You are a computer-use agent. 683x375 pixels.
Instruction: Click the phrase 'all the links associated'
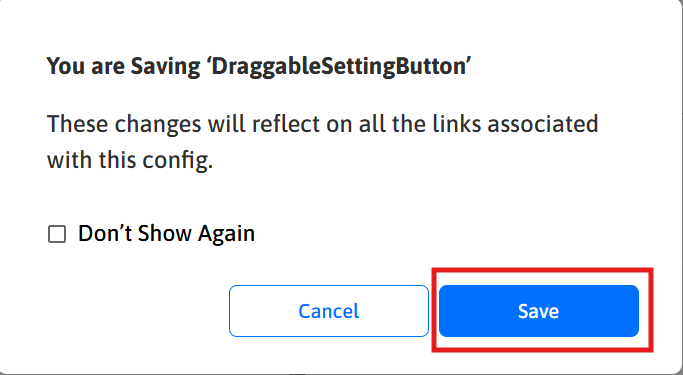478,124
